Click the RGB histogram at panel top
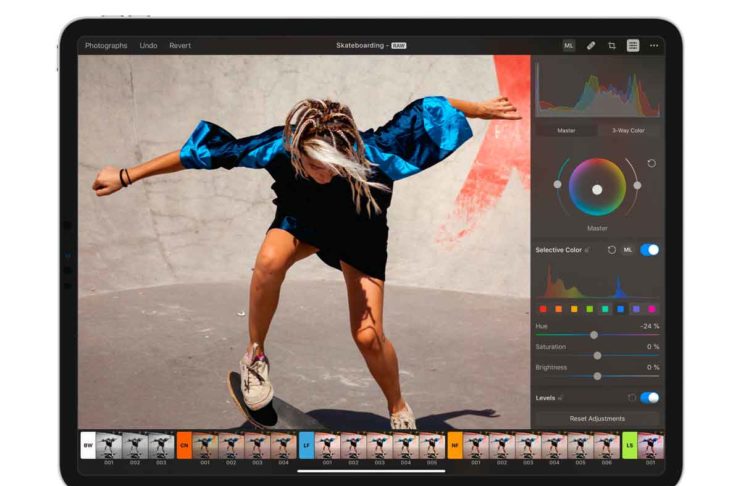Screen dimensions: 741x486 [x=598, y=90]
